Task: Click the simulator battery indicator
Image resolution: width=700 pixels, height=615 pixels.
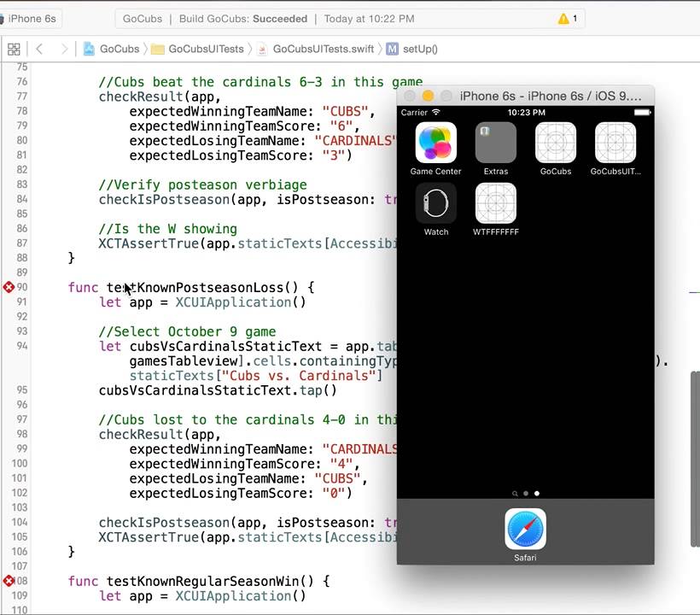Action: [x=643, y=113]
